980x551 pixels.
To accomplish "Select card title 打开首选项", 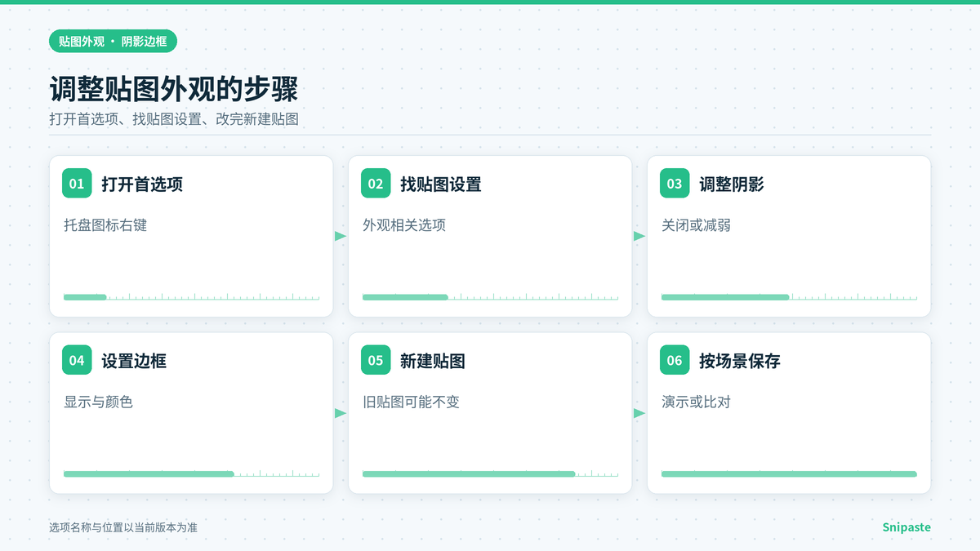I will coord(142,184).
